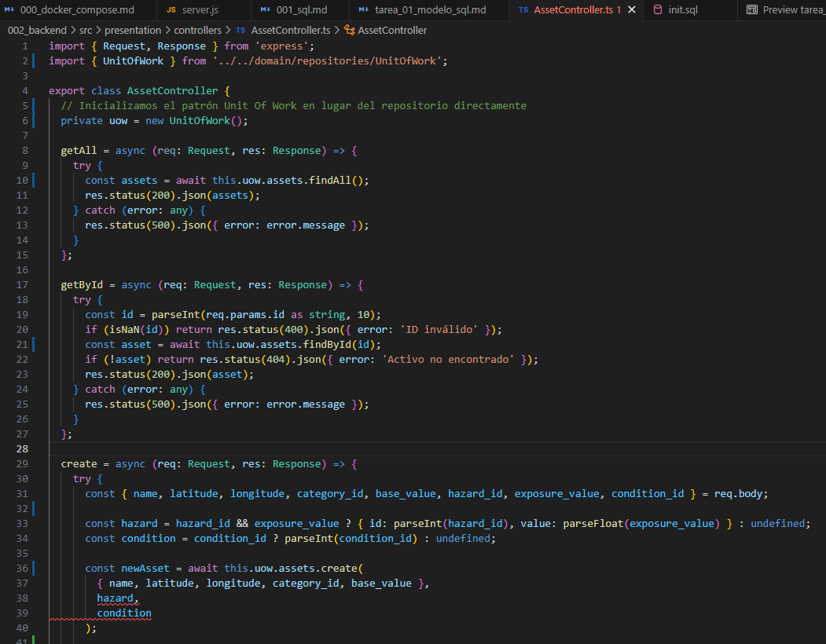Image resolution: width=826 pixels, height=644 pixels.
Task: Click the findById(id) call on line 21
Action: click(339, 345)
